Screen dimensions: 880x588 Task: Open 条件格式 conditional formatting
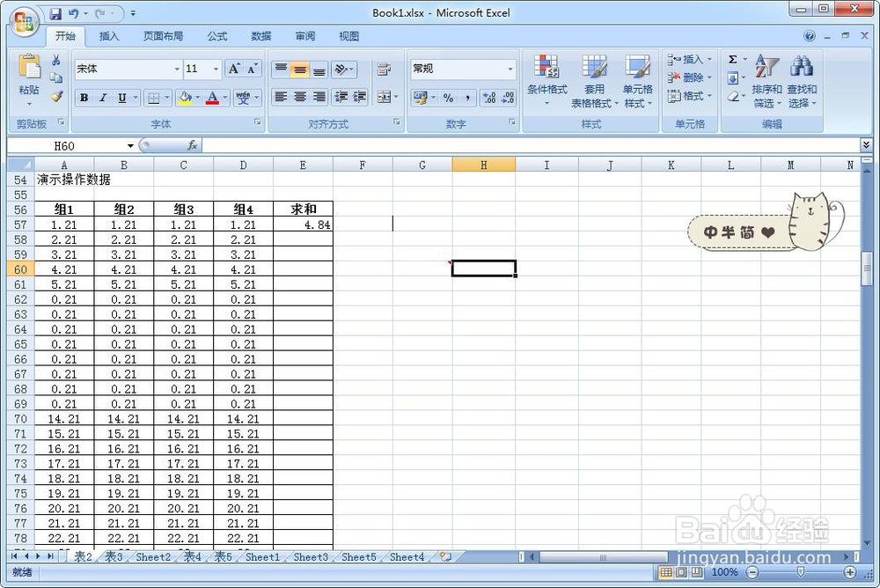point(547,80)
